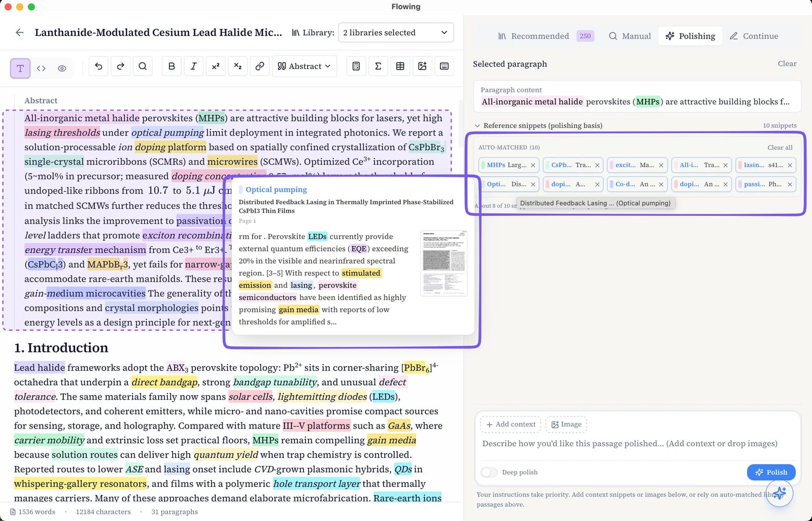This screenshot has width=812, height=521.
Task: Insert a table from the toolbar
Action: click(x=400, y=66)
